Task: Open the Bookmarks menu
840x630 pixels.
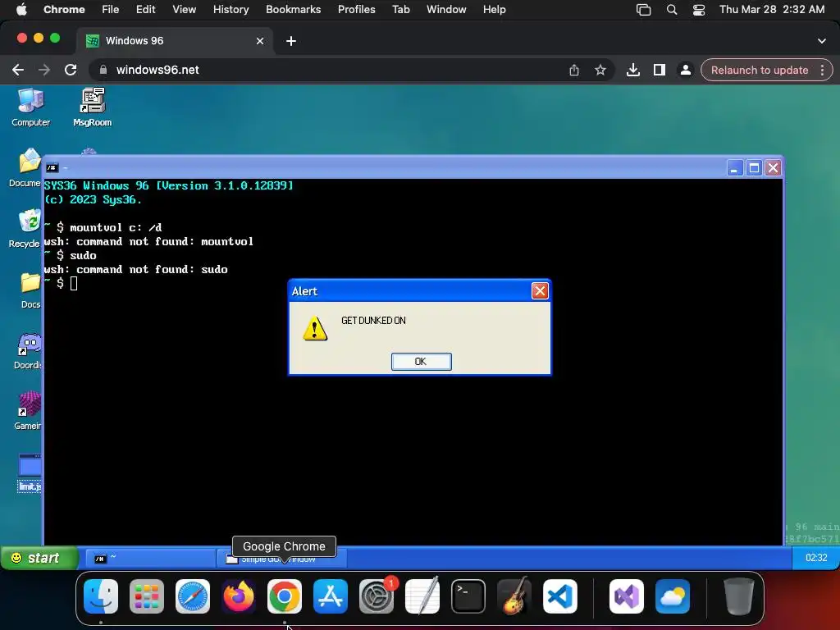Action: pyautogui.click(x=293, y=9)
